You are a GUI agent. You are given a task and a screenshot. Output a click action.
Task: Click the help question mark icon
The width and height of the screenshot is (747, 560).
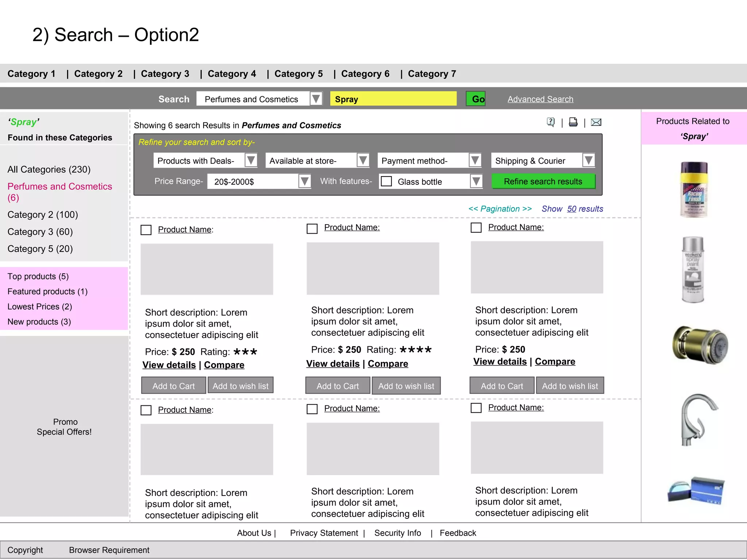pyautogui.click(x=551, y=122)
